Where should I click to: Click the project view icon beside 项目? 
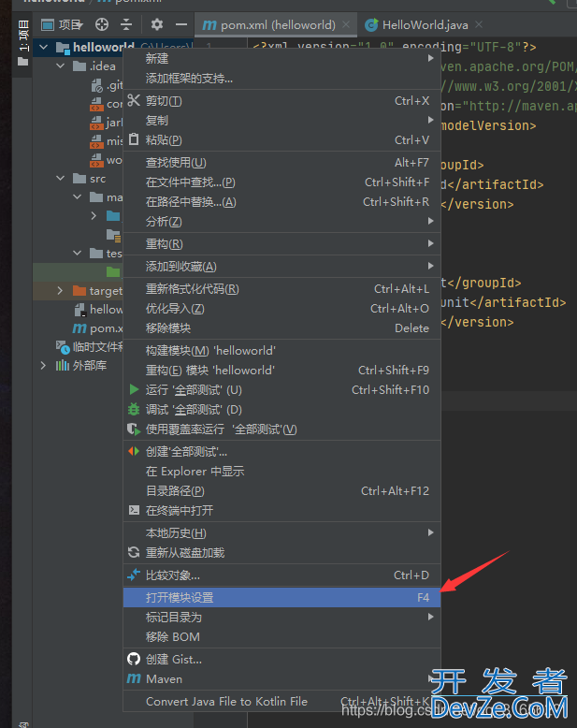[x=48, y=24]
